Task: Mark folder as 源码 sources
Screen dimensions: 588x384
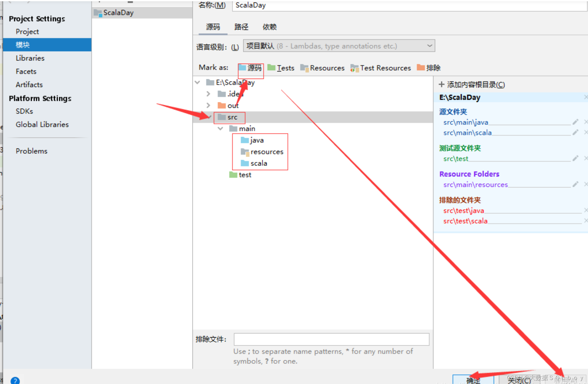Action: point(250,68)
